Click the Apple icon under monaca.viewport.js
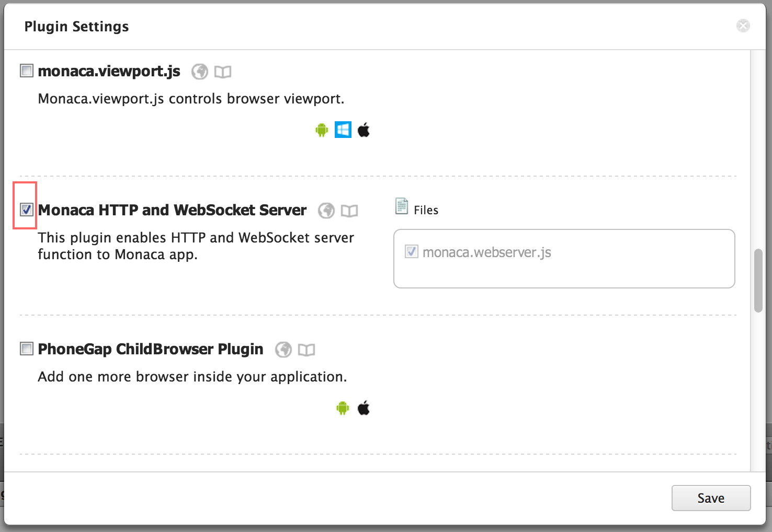 (x=364, y=130)
